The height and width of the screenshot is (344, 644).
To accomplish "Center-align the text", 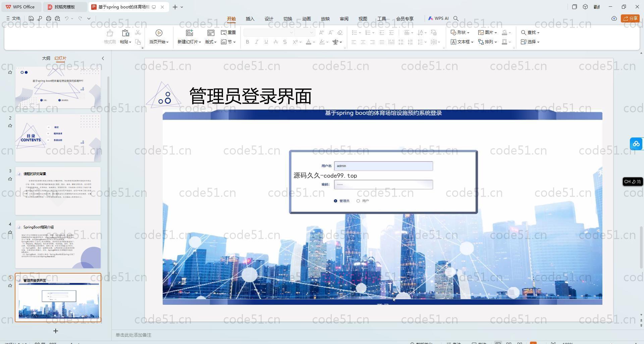I will (x=363, y=42).
